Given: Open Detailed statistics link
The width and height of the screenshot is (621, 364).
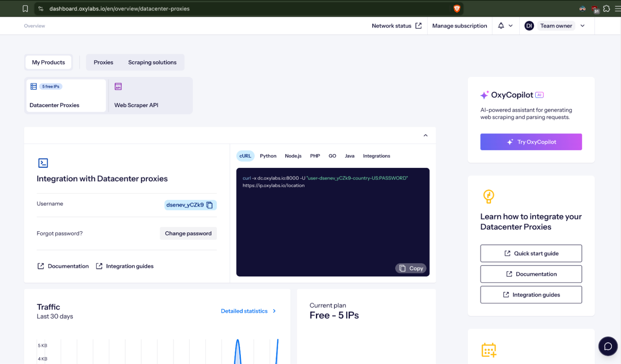Looking at the screenshot, I should tap(244, 311).
